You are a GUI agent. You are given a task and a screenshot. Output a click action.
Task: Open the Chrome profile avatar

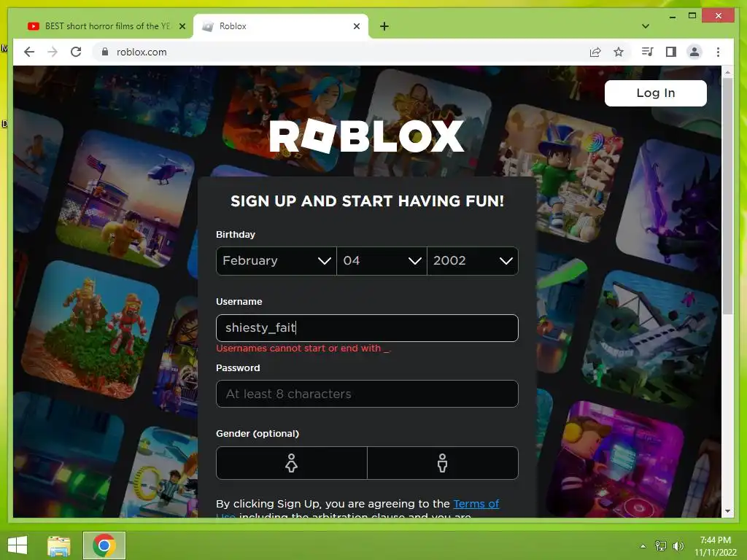click(x=694, y=52)
